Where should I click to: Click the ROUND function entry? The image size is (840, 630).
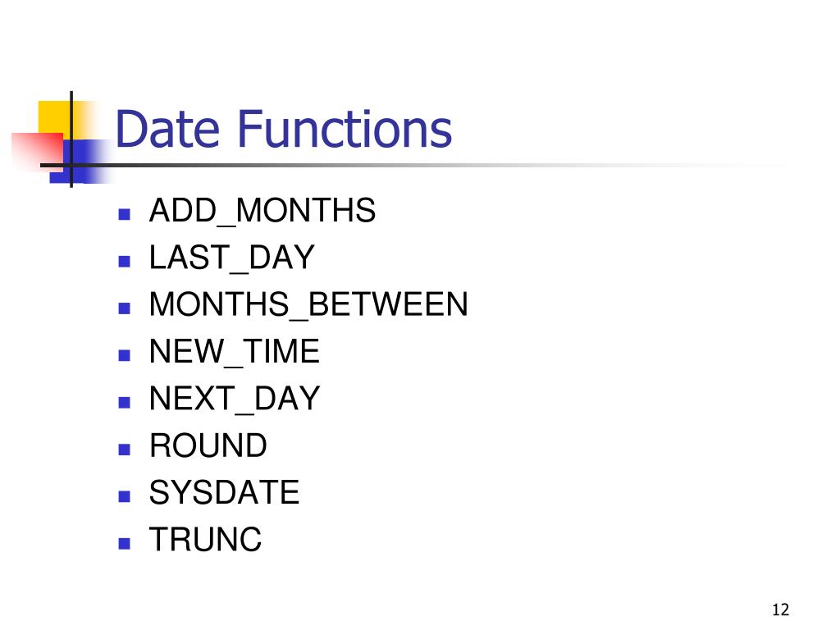[208, 445]
